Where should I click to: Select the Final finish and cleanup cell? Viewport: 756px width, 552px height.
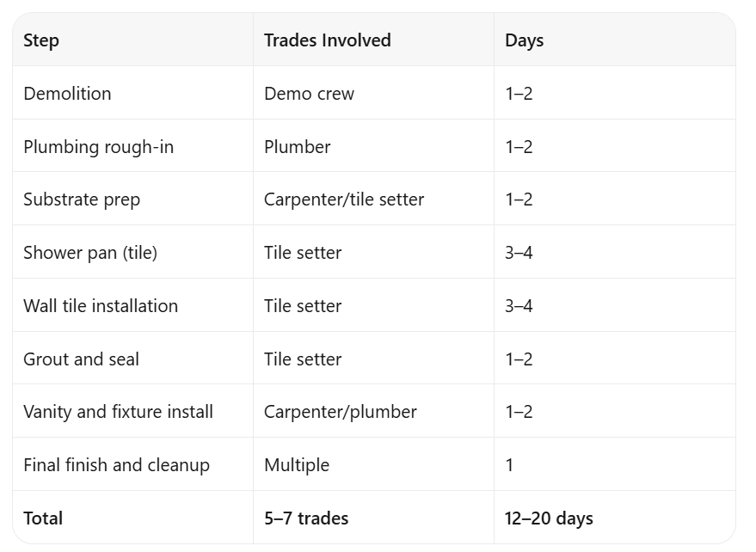tap(117, 465)
